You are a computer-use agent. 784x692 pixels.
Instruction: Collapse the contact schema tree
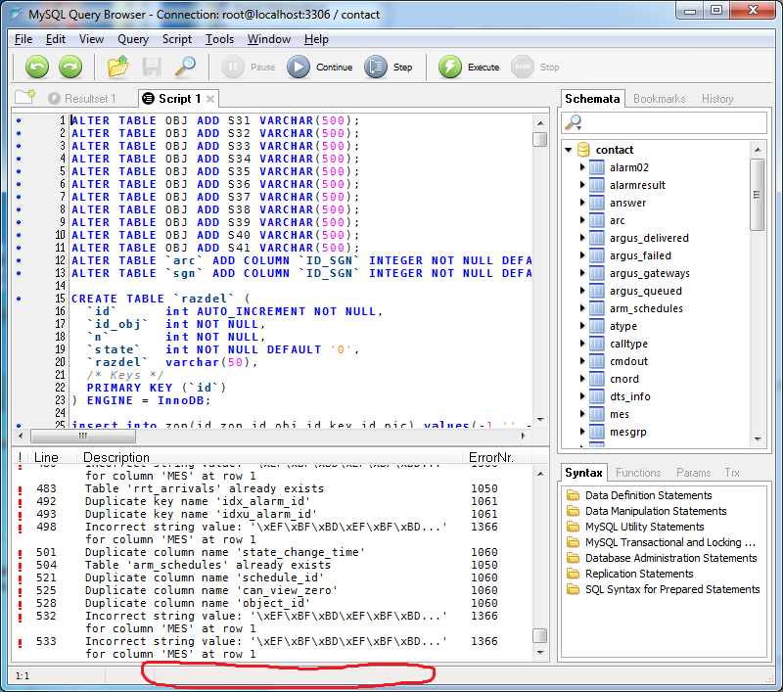[569, 150]
